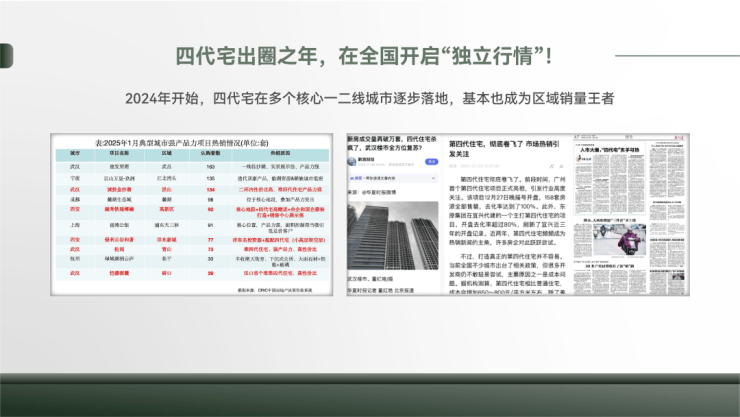Click the "上海" city cell in table
The height and width of the screenshot is (417, 740).
73,226
